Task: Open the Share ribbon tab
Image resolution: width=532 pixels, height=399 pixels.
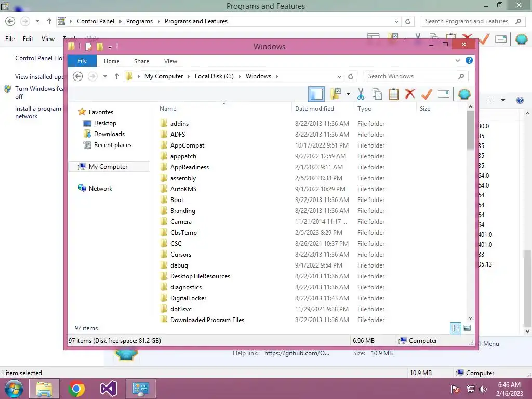Action: coord(141,61)
